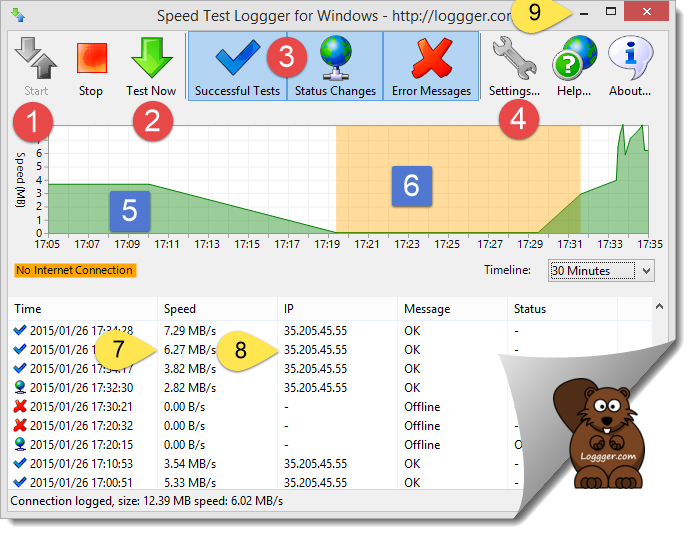Select the error row timed 17:30:21

click(x=264, y=406)
